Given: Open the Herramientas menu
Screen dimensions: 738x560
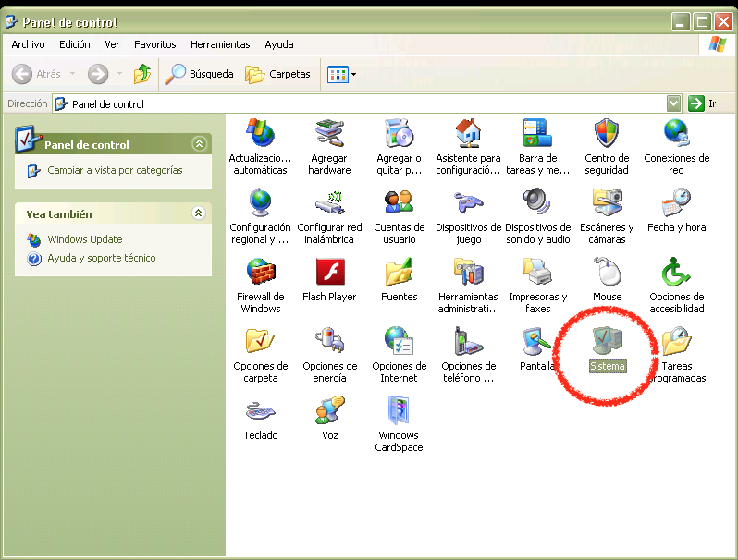Looking at the screenshot, I should point(220,44).
